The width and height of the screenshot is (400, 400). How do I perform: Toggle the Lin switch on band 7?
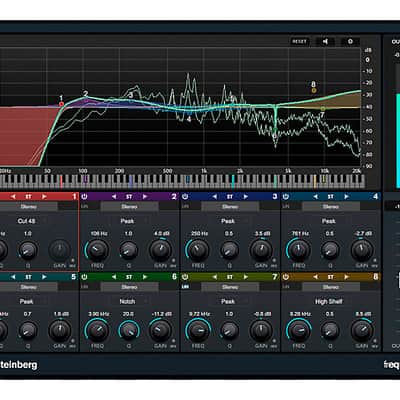click(185, 287)
